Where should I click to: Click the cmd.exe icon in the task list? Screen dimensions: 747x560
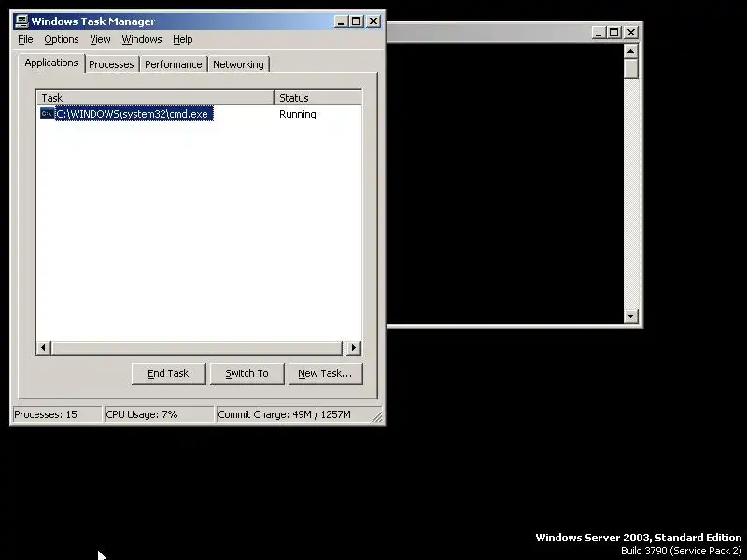pos(48,113)
